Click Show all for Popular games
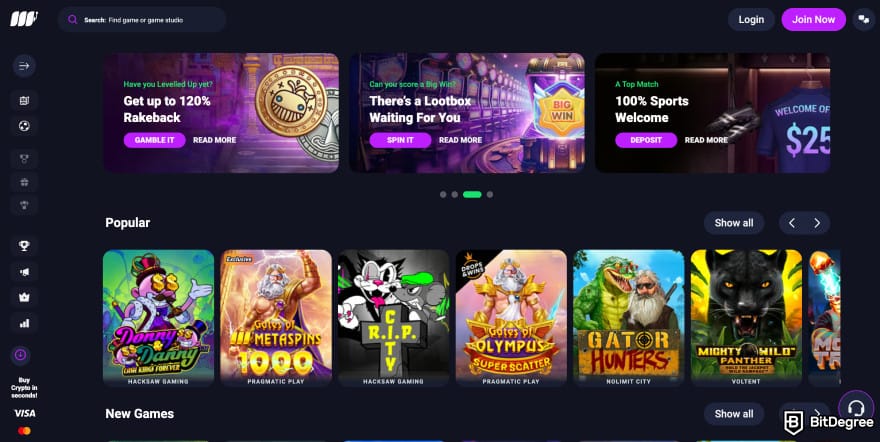This screenshot has width=880, height=442. pos(734,223)
